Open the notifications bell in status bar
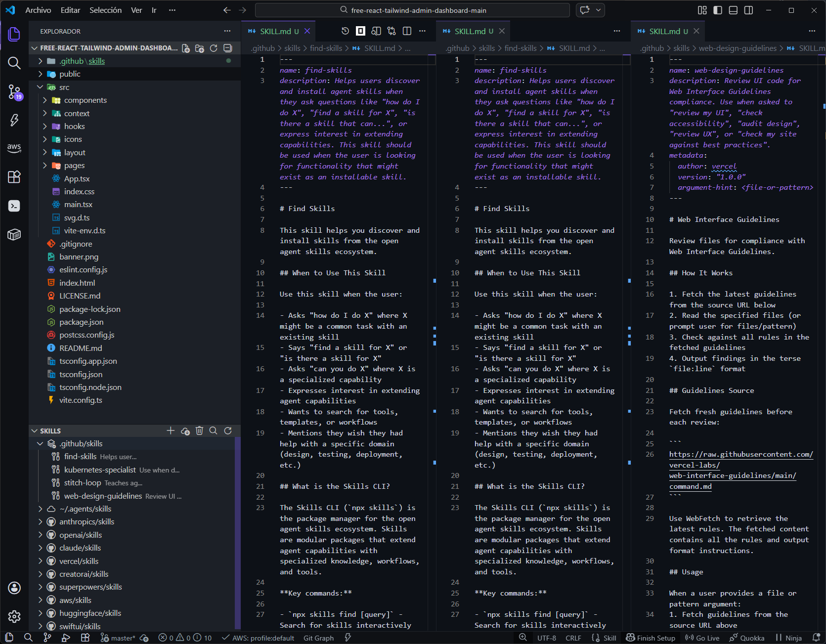The width and height of the screenshot is (826, 644). [816, 638]
